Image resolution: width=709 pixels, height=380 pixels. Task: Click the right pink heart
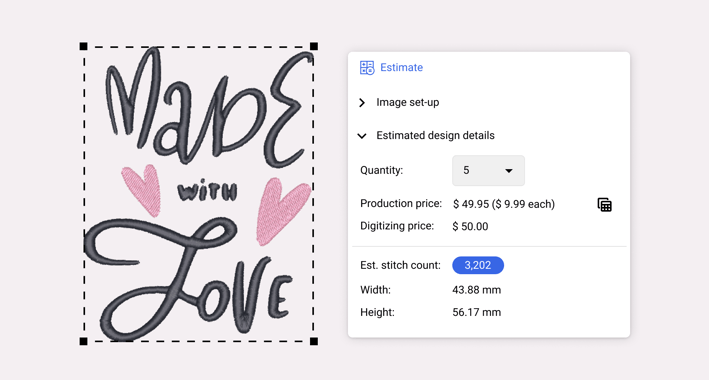281,210
